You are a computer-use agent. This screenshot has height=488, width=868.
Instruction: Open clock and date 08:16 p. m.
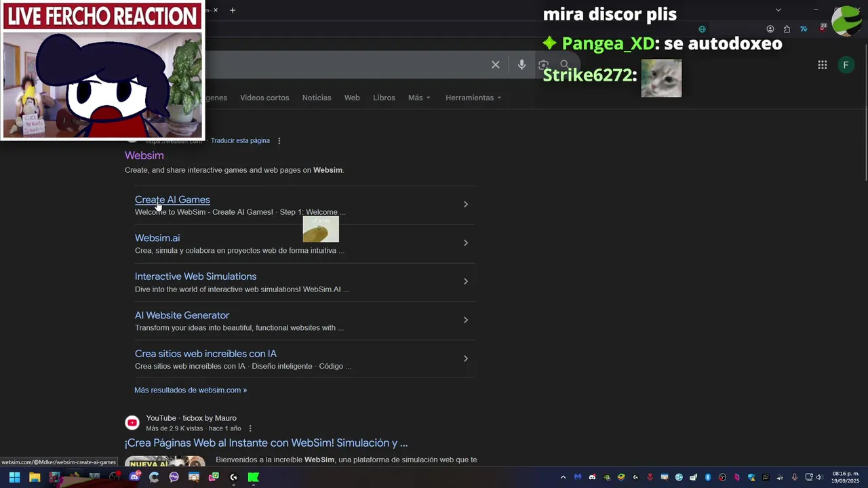point(846,477)
